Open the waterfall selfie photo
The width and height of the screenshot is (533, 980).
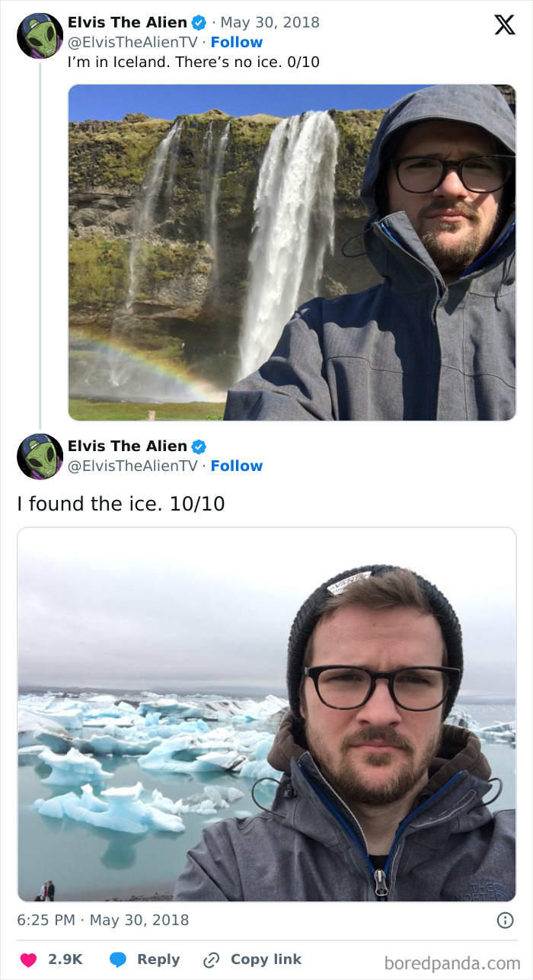coord(292,252)
